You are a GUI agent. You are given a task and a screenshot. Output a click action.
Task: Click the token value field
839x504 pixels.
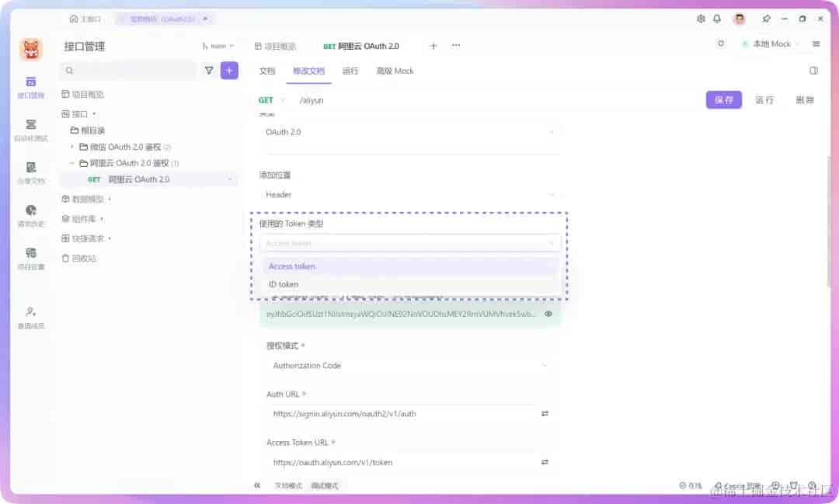(x=402, y=314)
